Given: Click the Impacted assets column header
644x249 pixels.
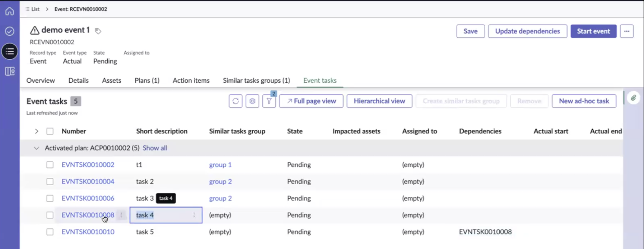Looking at the screenshot, I should (x=356, y=131).
